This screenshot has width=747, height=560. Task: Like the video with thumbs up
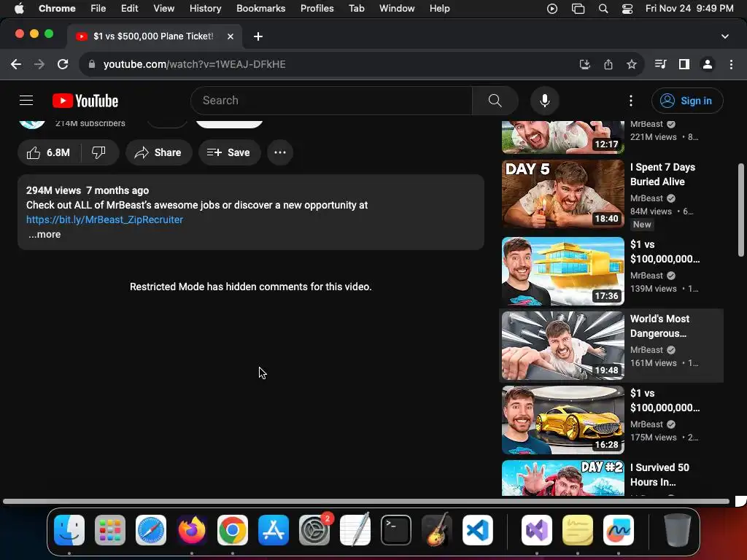coord(49,152)
